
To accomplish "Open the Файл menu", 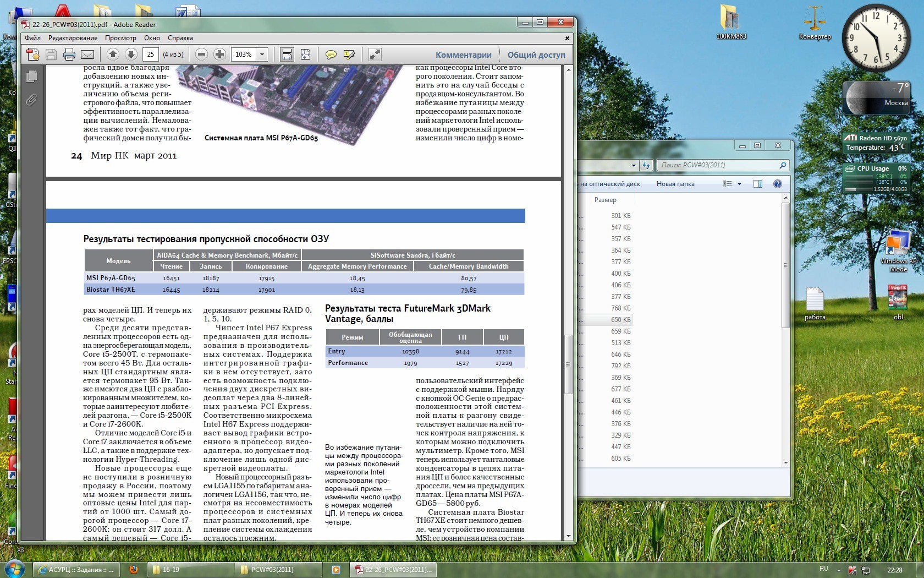I will tap(32, 38).
